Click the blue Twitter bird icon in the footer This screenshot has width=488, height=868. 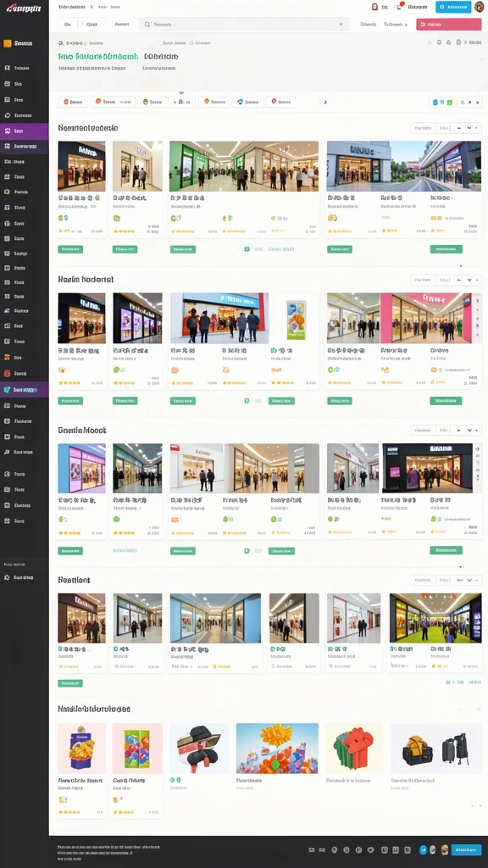pyautogui.click(x=424, y=849)
